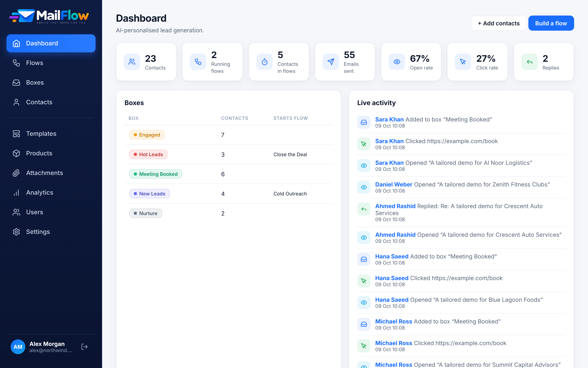Click the CONTACTS column header
The width and height of the screenshot is (588, 368).
tap(234, 118)
